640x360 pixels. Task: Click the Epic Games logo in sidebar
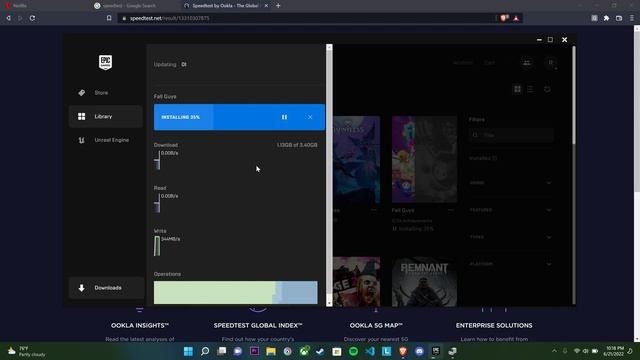coord(105,62)
